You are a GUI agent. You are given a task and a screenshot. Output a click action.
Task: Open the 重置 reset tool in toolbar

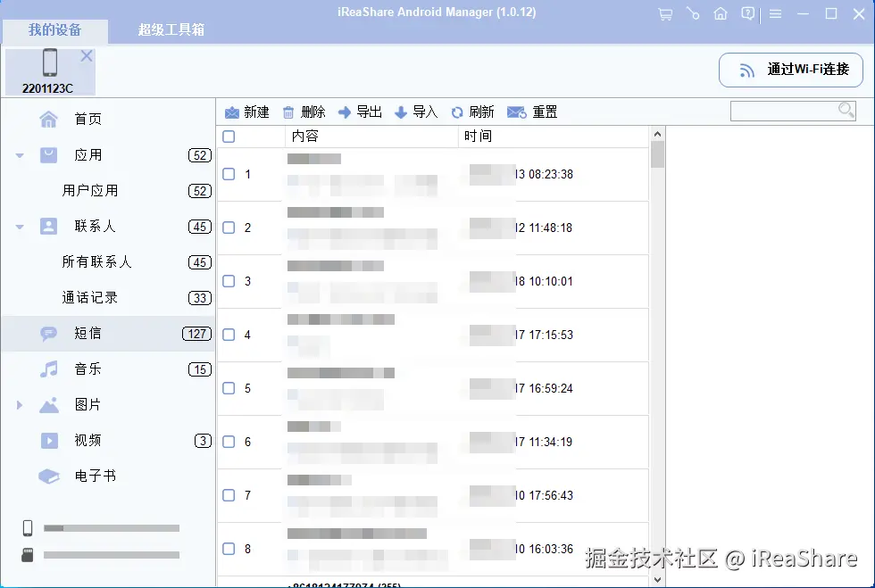tap(532, 112)
